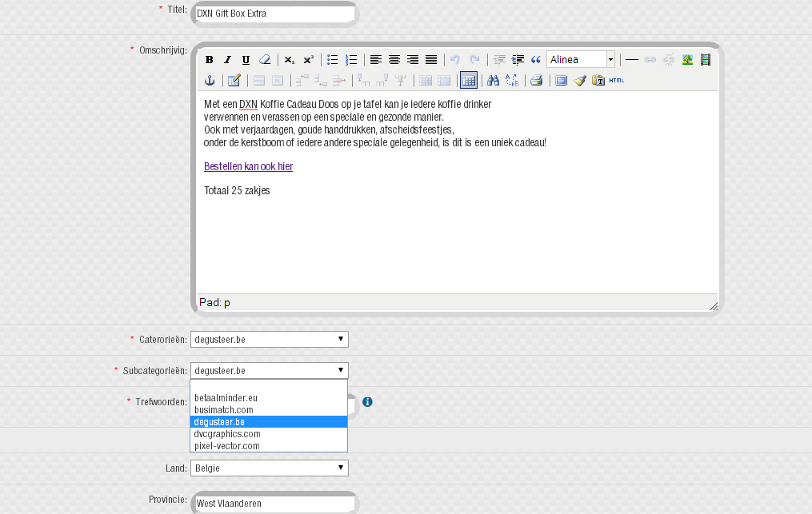Open the Alinea paragraph format dropdown
The height and width of the screenshot is (514, 812).
point(581,60)
